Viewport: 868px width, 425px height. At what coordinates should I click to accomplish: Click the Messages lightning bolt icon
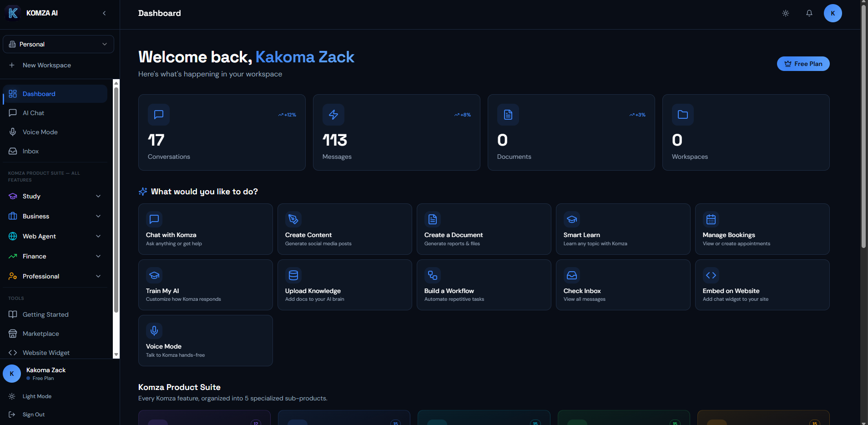[333, 115]
